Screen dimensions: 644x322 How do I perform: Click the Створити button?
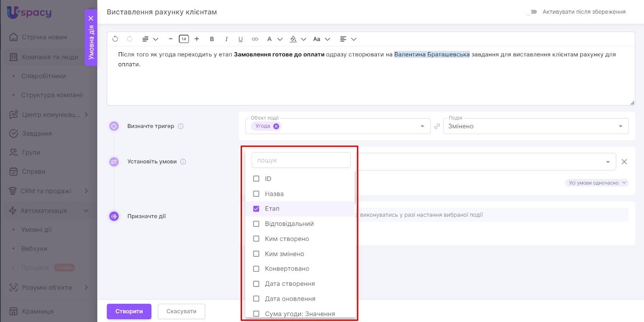(x=129, y=311)
